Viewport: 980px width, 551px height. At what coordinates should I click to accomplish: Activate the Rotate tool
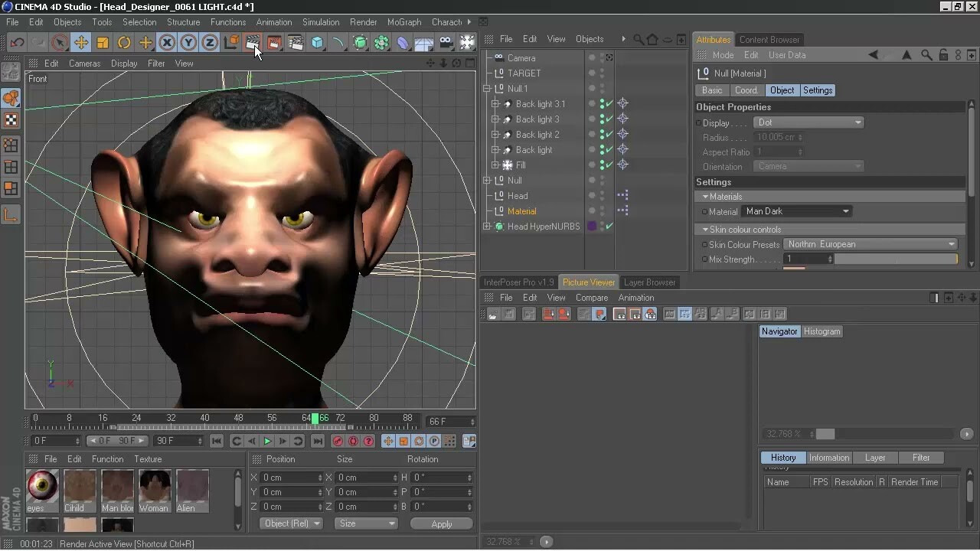pos(123,42)
